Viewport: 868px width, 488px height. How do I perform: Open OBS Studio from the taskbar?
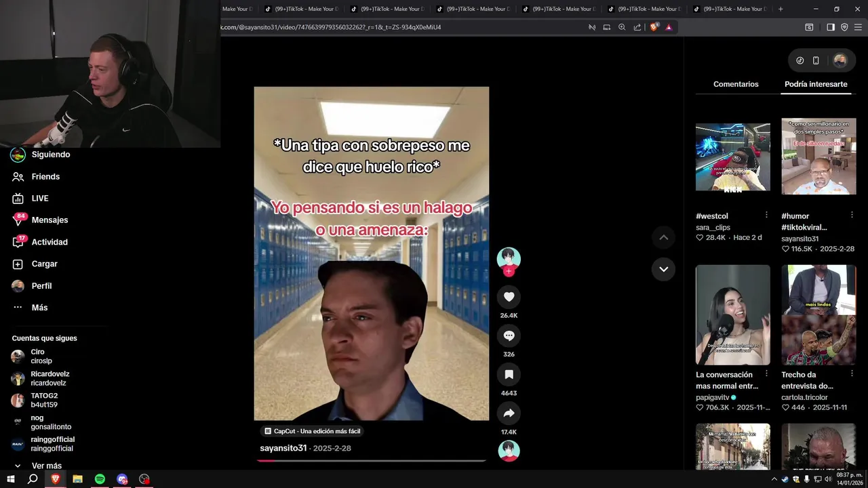click(x=144, y=479)
